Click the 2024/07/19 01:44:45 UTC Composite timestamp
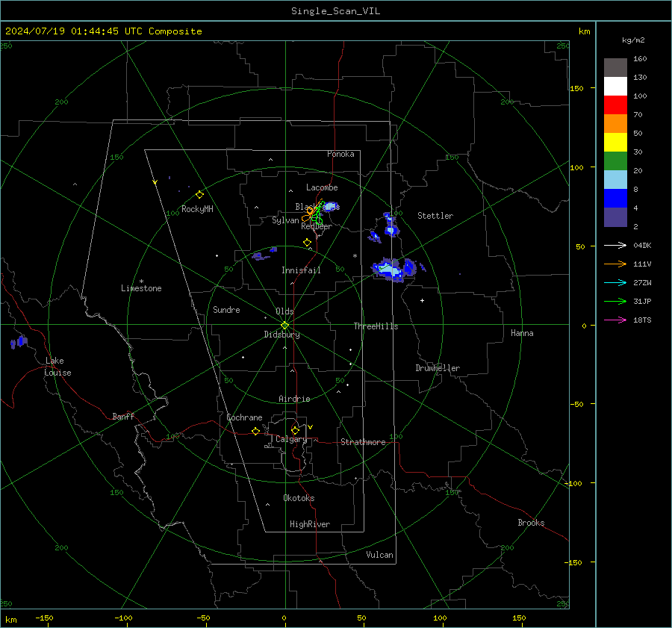Image resolution: width=672 pixels, height=628 pixels. 103,31
